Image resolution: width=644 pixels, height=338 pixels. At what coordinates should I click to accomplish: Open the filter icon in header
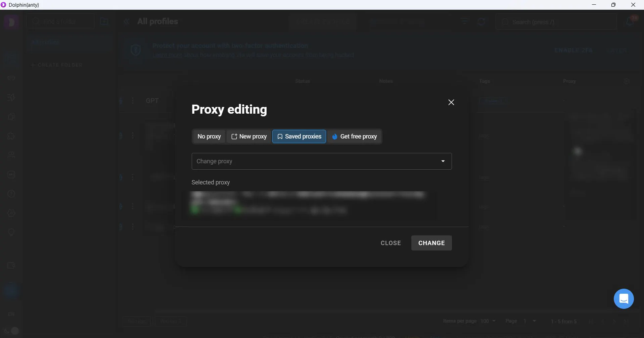coord(464,21)
